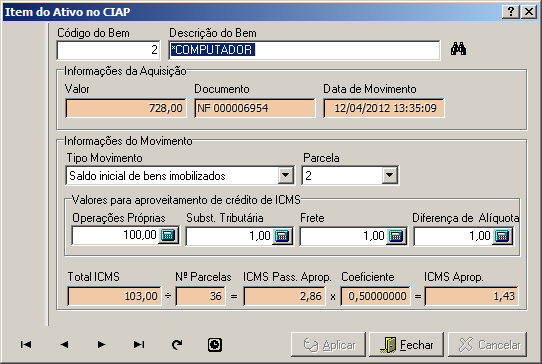Image resolution: width=542 pixels, height=364 pixels.
Task: Click the Código do Bem input field
Action: pyautogui.click(x=108, y=50)
